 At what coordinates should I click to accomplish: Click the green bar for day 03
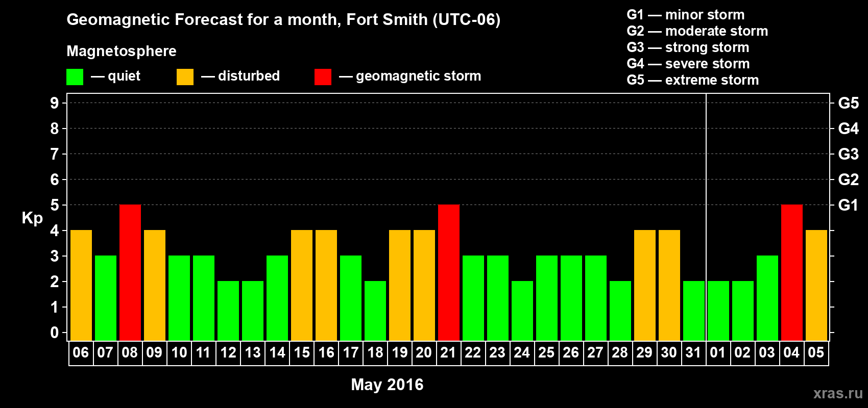[767, 298]
